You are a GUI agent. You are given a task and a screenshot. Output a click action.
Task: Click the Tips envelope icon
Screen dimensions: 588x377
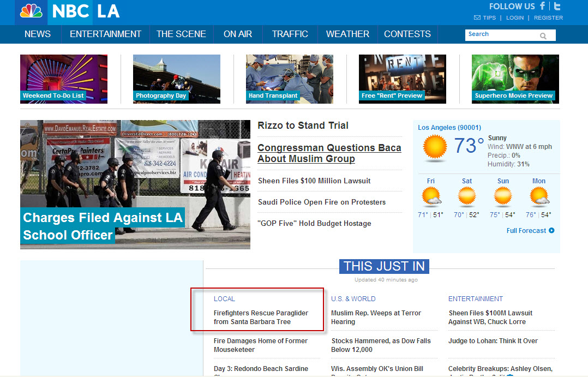tap(477, 18)
